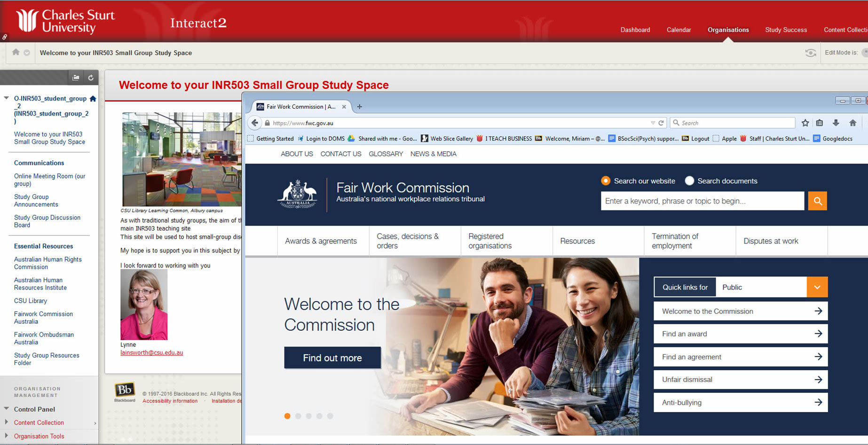The width and height of the screenshot is (868, 445).
Task: Open the Getting Started bookmark
Action: pyautogui.click(x=270, y=139)
